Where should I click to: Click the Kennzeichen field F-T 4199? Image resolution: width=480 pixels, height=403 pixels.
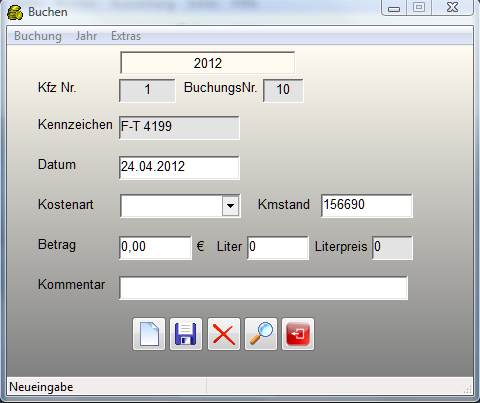(179, 127)
